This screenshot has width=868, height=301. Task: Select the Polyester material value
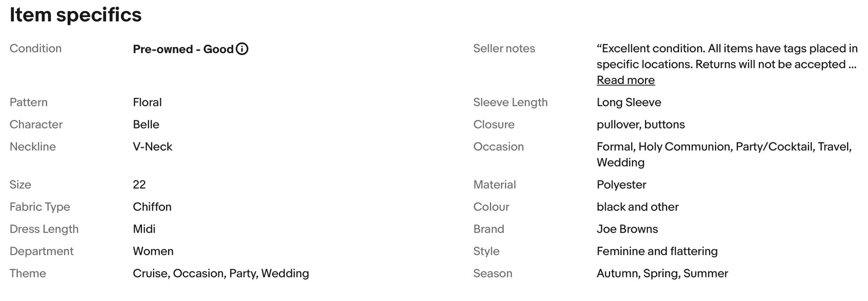click(621, 185)
